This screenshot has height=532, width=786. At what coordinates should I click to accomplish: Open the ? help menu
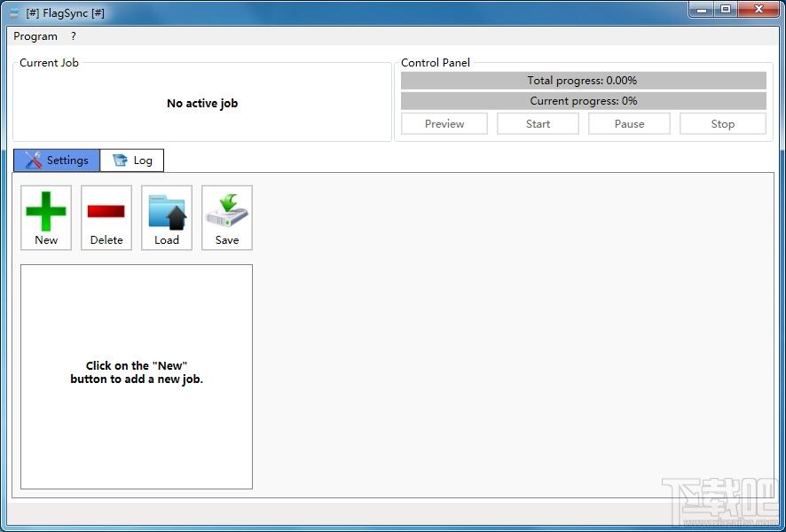point(73,36)
